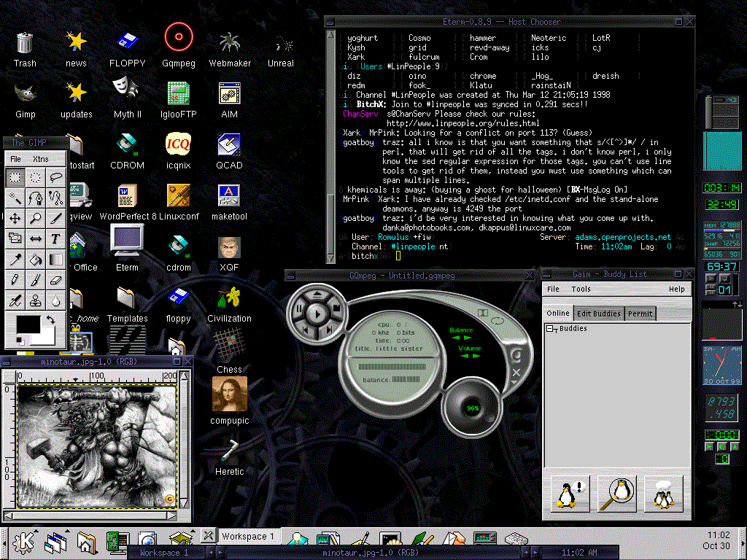Select the Move tool in GIMP toolbox
Image resolution: width=747 pixels, height=560 pixels.
tap(15, 218)
